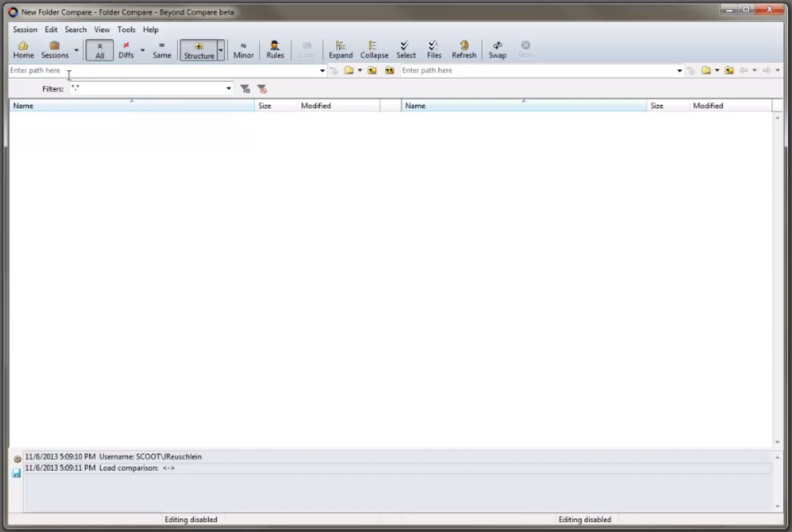Open the Session menu
792x532 pixels.
pos(25,29)
